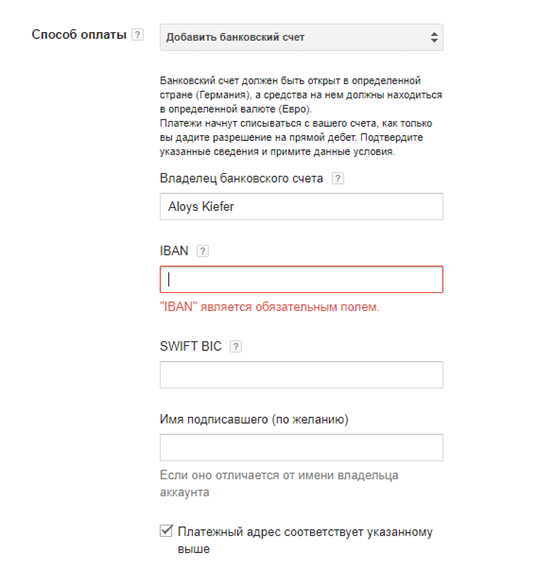Uncheck Платежный адрес соответствует указанному выше checkbox
Viewport: 554px width, 570px height.
pyautogui.click(x=166, y=531)
